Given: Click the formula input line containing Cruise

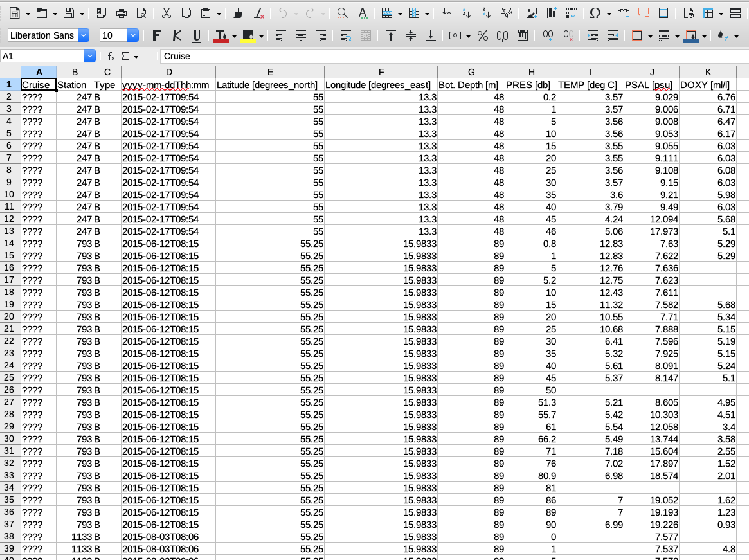Looking at the screenshot, I should [450, 56].
